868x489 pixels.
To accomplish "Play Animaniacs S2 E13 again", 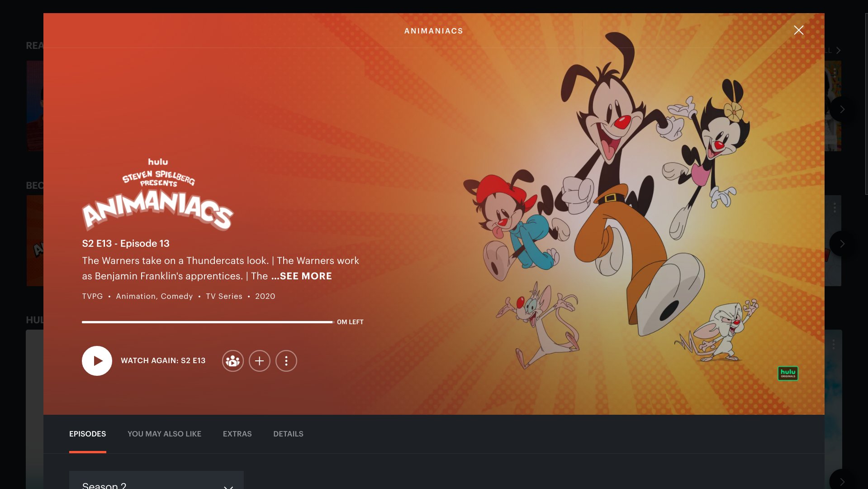I will 97,361.
